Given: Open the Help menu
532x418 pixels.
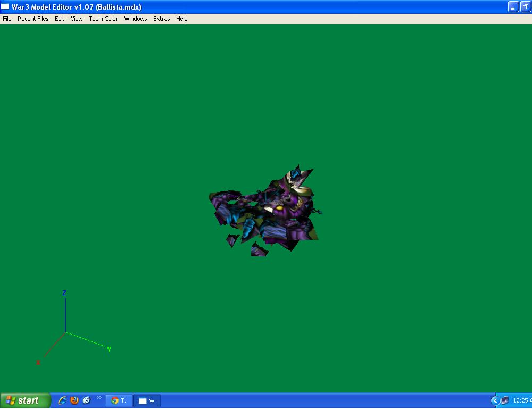Looking at the screenshot, I should click(x=181, y=19).
